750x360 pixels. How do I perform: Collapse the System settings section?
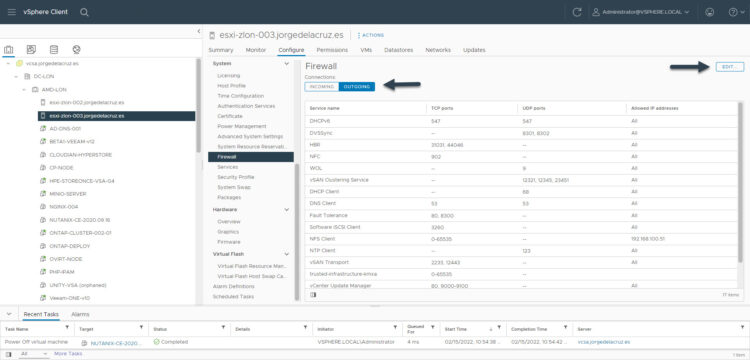(x=287, y=64)
